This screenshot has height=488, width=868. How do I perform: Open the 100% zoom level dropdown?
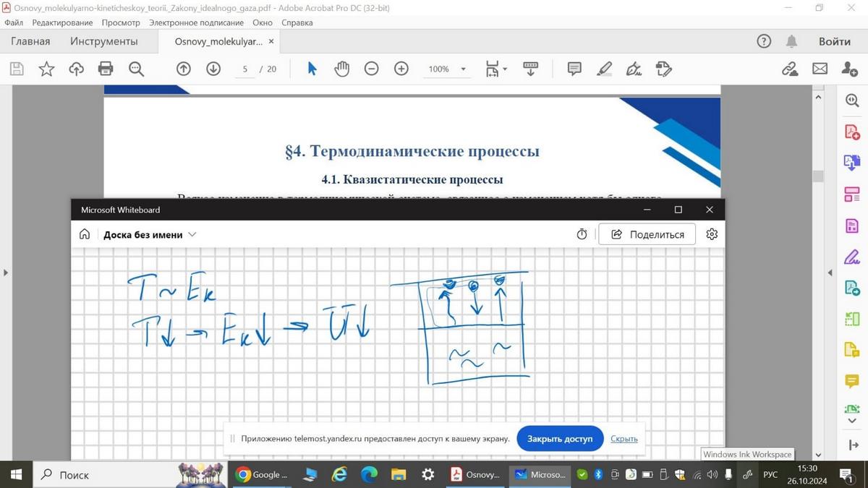(463, 69)
